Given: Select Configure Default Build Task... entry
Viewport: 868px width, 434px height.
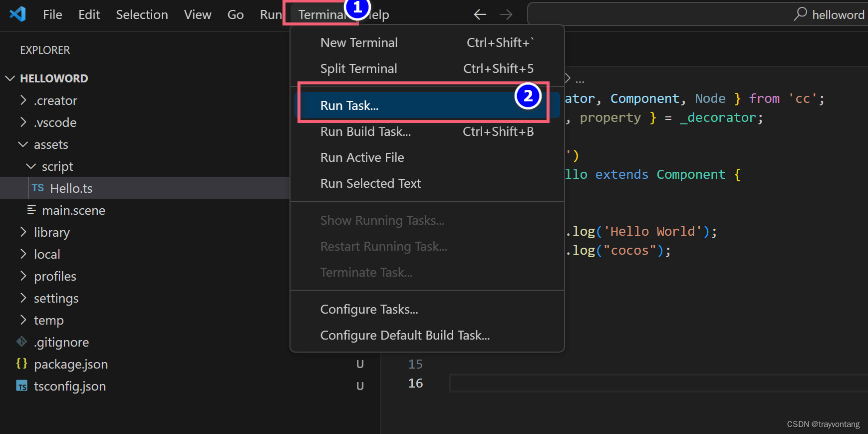Looking at the screenshot, I should (427, 335).
